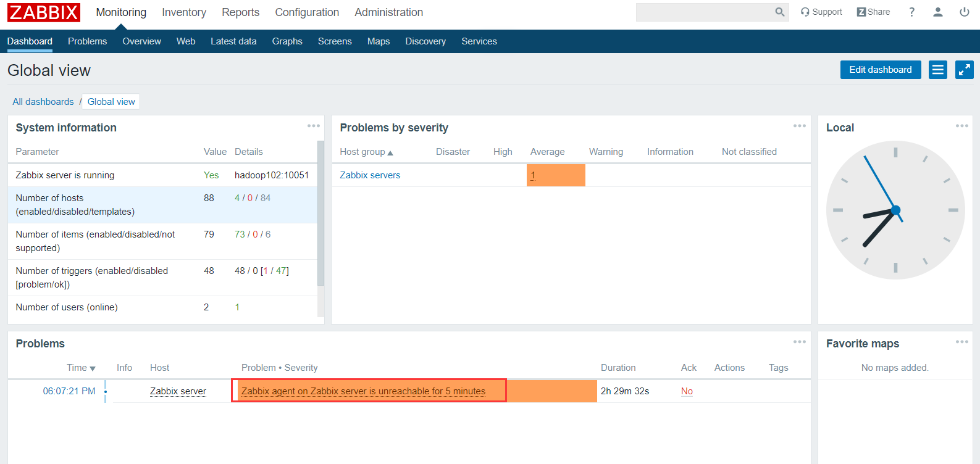Open the agent unreachable problem description
980x464 pixels.
[363, 391]
